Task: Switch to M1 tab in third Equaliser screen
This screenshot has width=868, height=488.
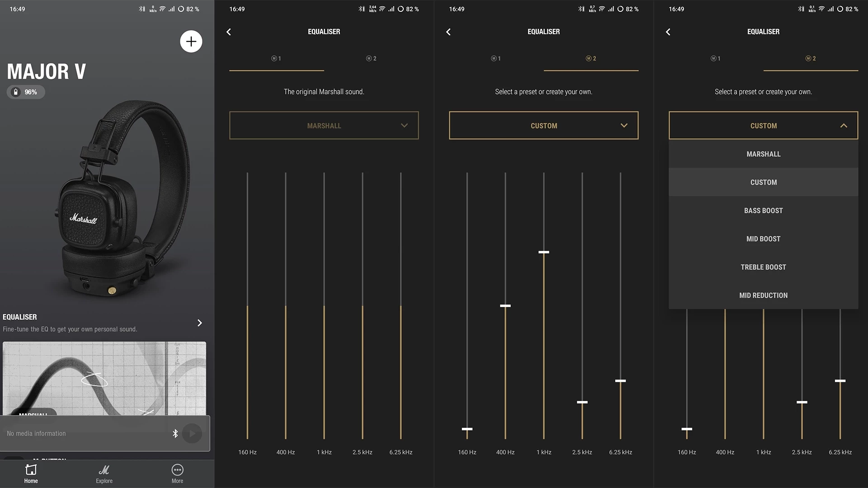Action: coord(716,59)
